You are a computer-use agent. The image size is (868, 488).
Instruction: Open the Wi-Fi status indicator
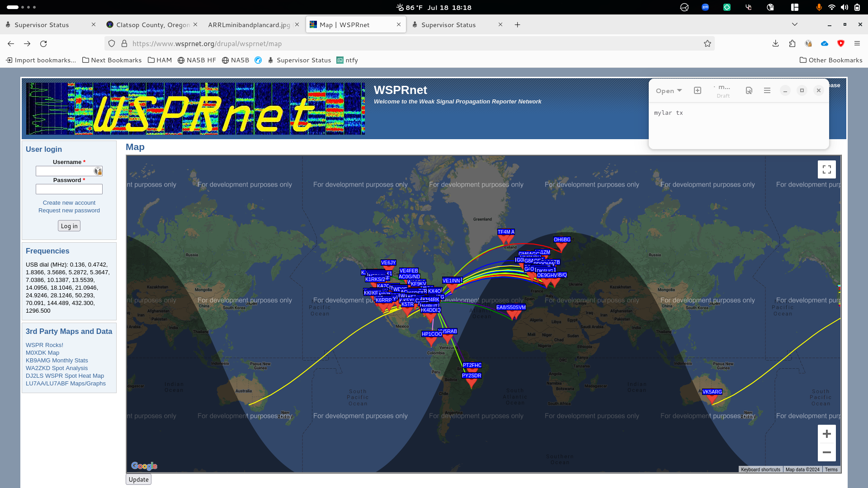(832, 7)
